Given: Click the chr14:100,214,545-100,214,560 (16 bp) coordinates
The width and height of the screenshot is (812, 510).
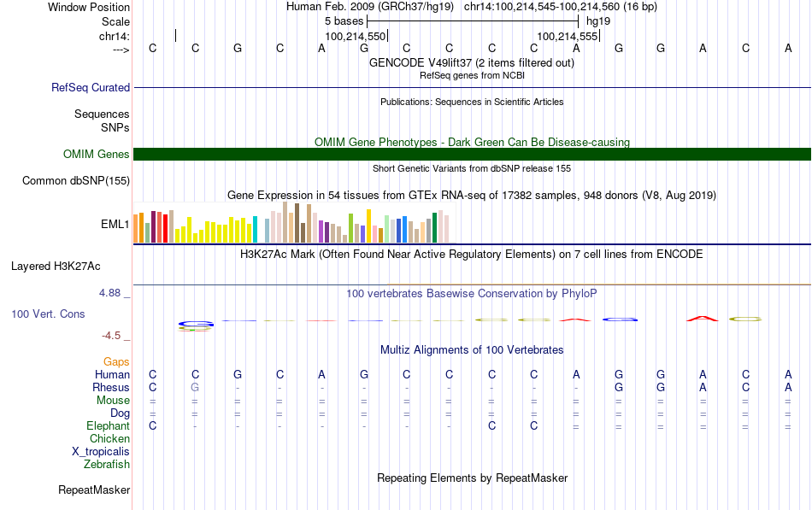Looking at the screenshot, I should [x=561, y=7].
